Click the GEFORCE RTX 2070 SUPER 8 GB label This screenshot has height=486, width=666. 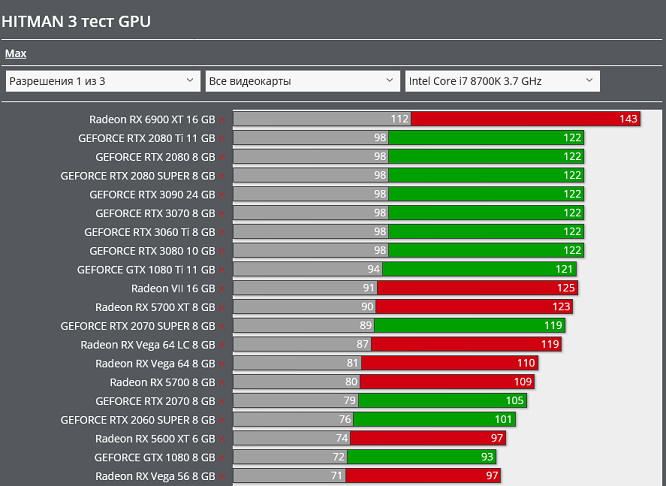[138, 326]
